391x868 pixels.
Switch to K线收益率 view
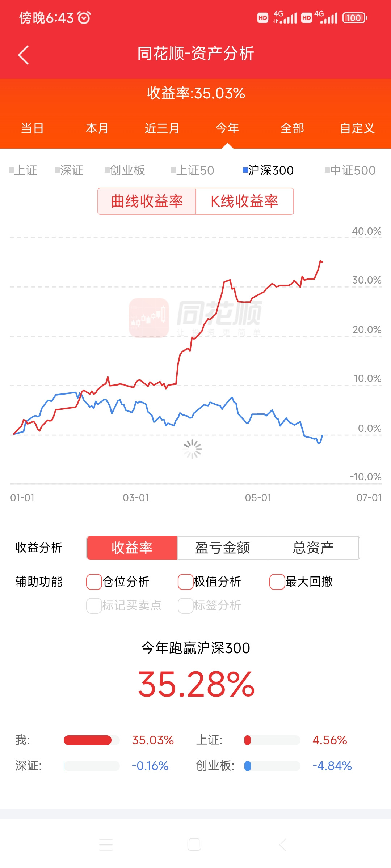coord(244,201)
